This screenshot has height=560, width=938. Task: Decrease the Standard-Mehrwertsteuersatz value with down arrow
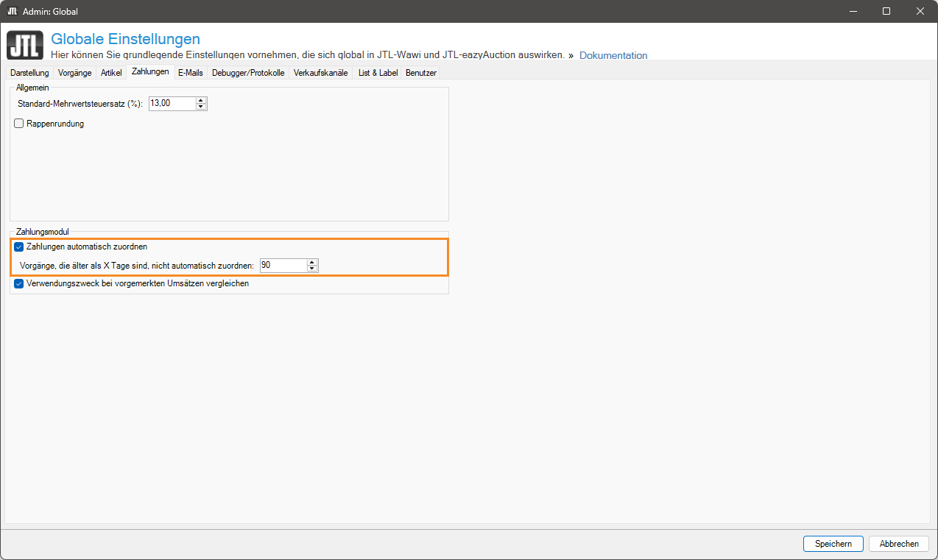click(x=201, y=107)
